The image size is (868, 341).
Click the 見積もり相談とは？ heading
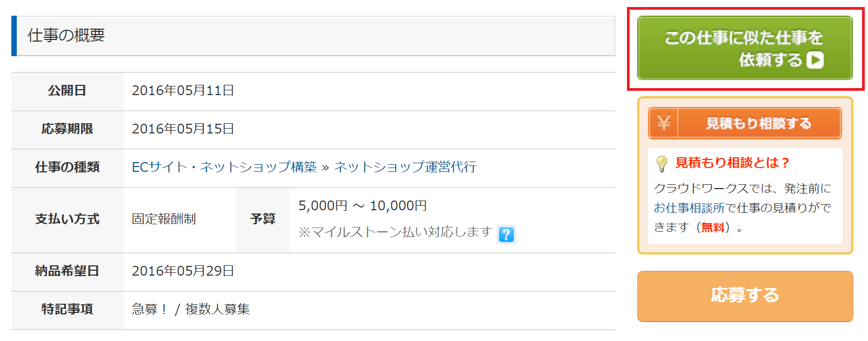click(732, 163)
